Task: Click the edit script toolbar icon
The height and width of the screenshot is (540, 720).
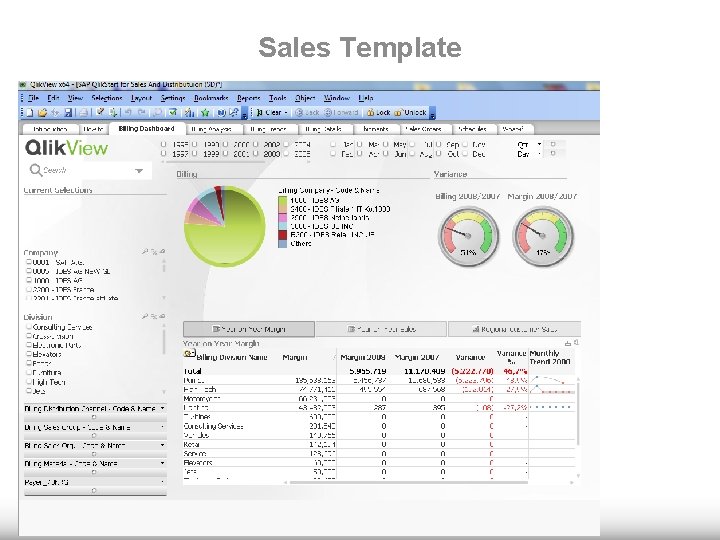Action: [100, 112]
